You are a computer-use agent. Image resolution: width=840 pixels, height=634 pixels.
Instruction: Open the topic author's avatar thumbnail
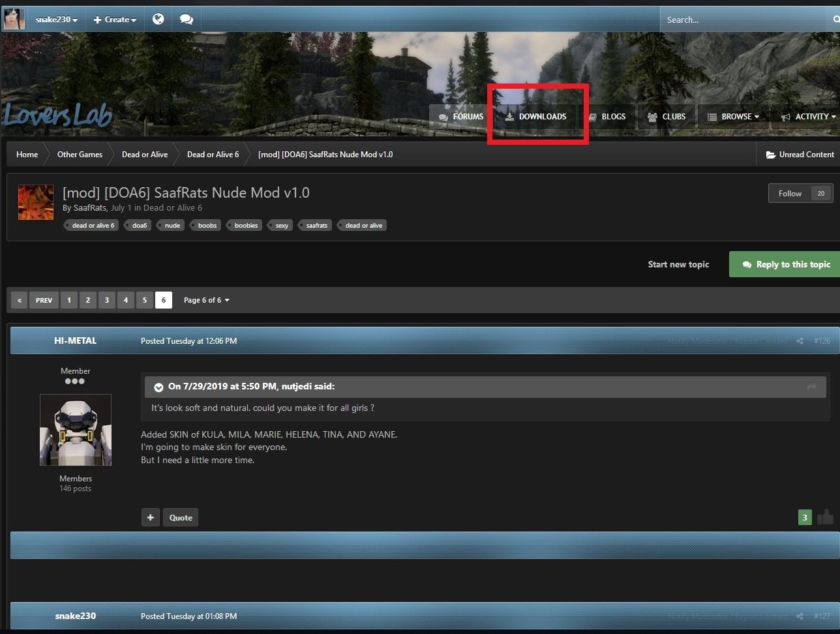click(36, 202)
